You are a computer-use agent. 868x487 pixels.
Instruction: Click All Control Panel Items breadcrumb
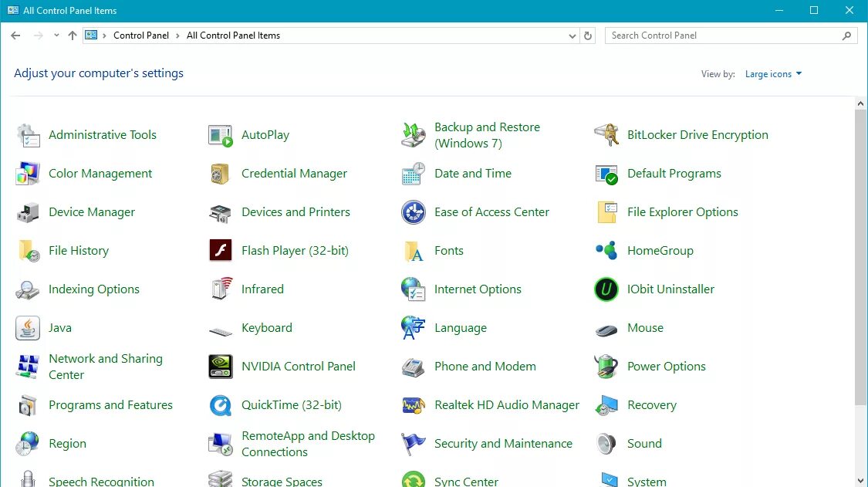(233, 36)
